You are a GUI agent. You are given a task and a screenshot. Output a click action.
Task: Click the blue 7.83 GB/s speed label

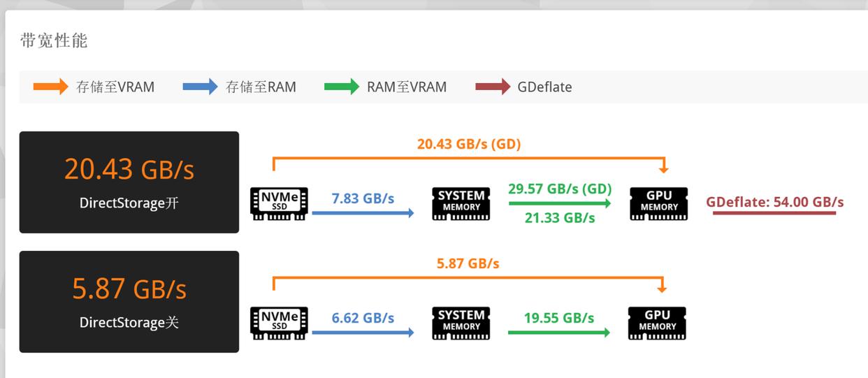click(363, 198)
